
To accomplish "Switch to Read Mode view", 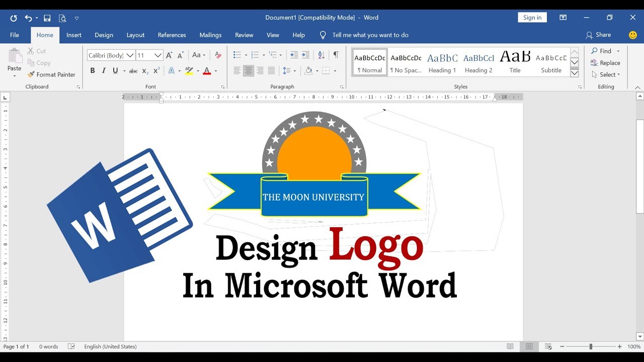I will click(x=510, y=346).
